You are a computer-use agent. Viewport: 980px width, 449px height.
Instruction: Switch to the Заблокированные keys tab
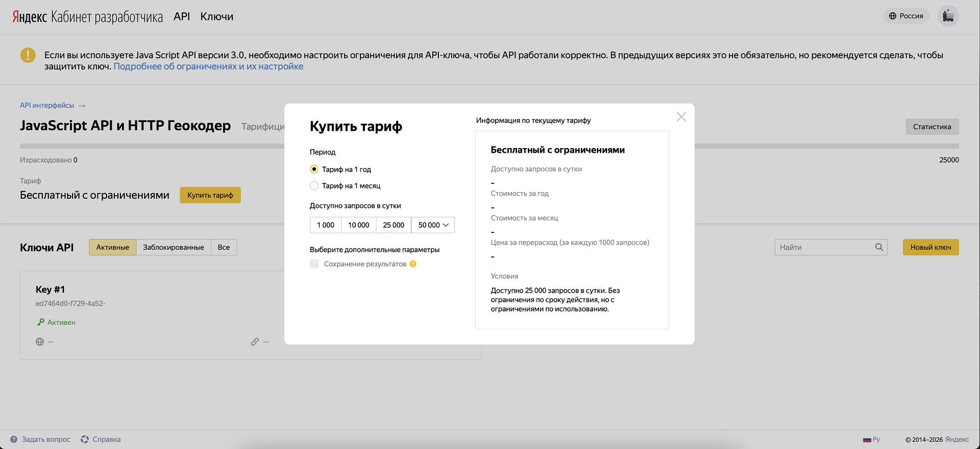[x=174, y=247]
